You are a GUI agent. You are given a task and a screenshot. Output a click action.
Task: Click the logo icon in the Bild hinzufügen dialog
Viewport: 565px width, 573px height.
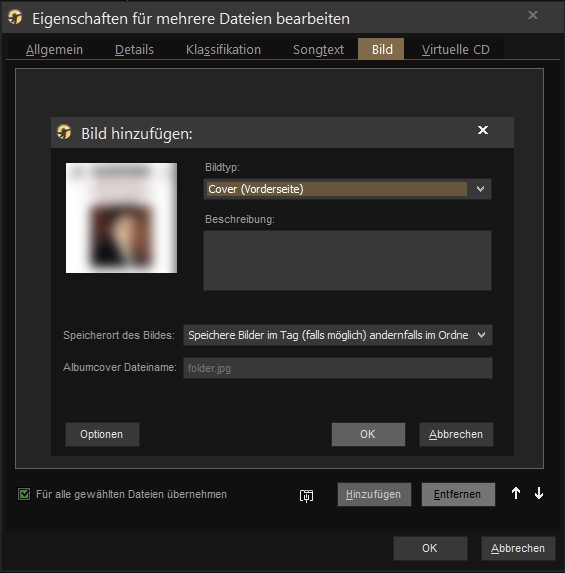[64, 132]
